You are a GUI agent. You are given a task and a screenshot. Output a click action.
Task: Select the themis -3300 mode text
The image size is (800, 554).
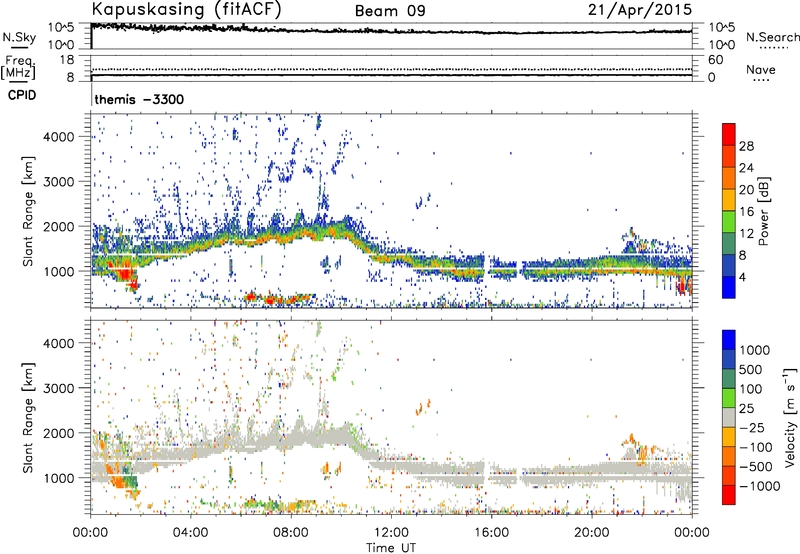click(139, 99)
